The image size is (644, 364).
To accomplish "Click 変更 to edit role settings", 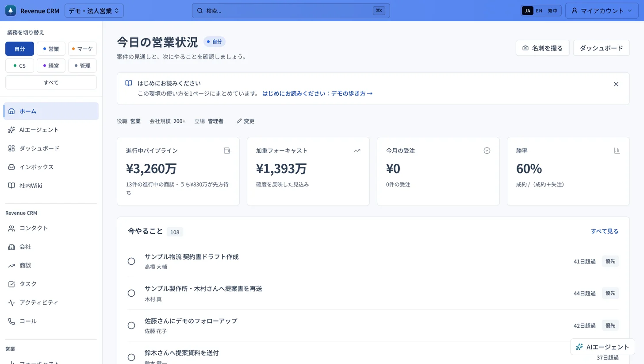I will click(245, 121).
